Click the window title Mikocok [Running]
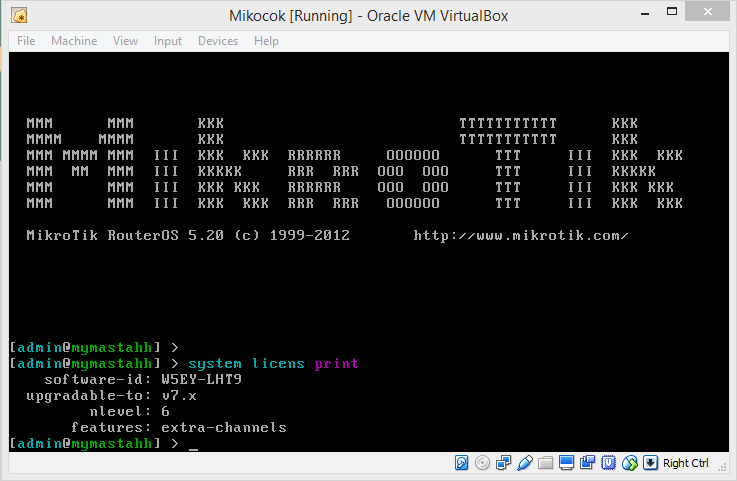Viewport: 737px width, 481px height. tap(290, 16)
